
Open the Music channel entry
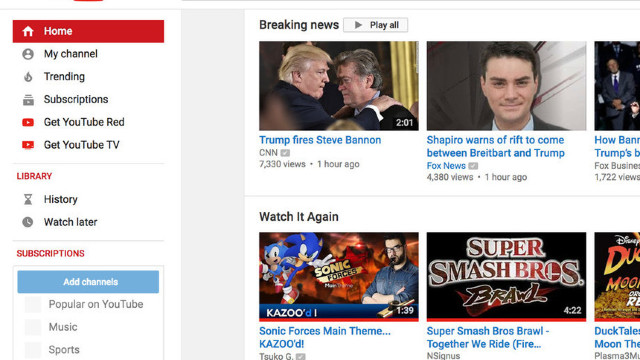(63, 327)
